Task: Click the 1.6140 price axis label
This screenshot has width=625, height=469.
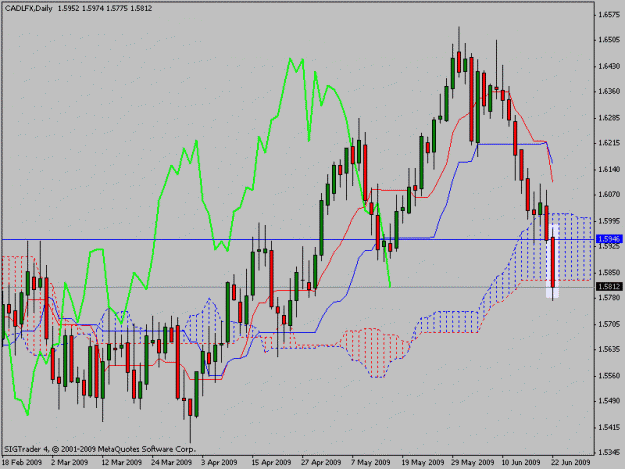Action: click(x=609, y=169)
